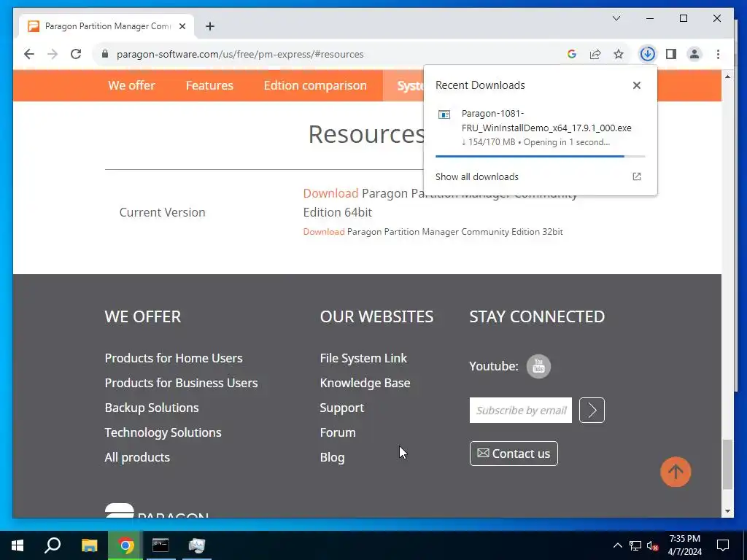Open the All products link
Viewport: 747px width, 560px height.
pos(137,457)
